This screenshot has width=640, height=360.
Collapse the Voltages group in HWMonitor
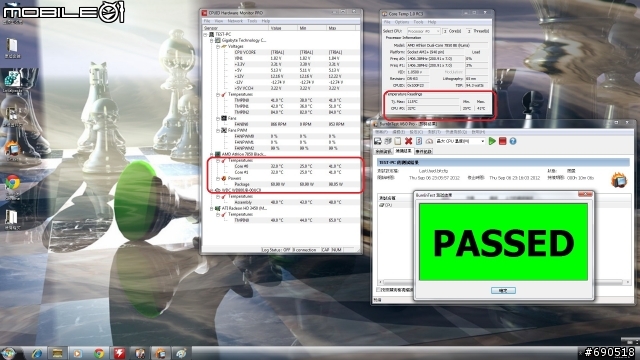pyautogui.click(x=218, y=47)
